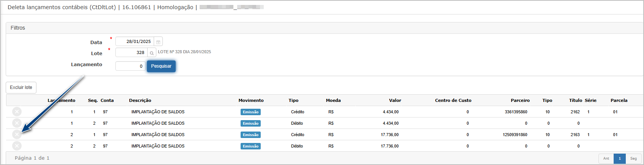Click the Série column header

pos(590,100)
